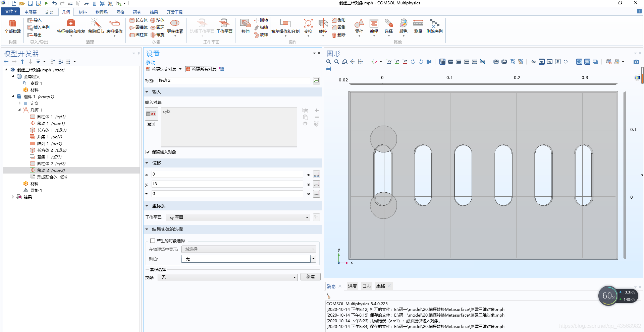This screenshot has height=332, width=644.
Task: Click the Sweep (扫掠) tool
Action: coord(261,27)
